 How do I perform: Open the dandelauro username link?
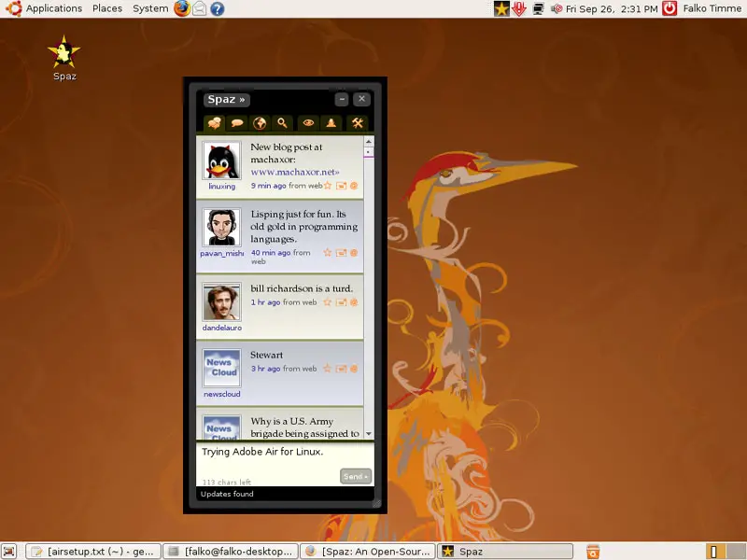click(x=222, y=328)
